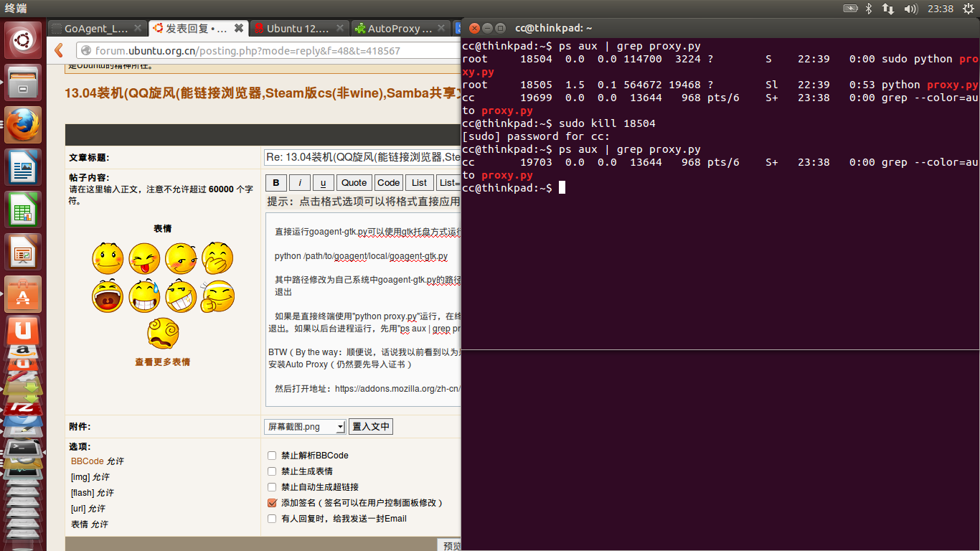The width and height of the screenshot is (980, 551).
Task: Click the Code formatting button
Action: pyautogui.click(x=388, y=182)
